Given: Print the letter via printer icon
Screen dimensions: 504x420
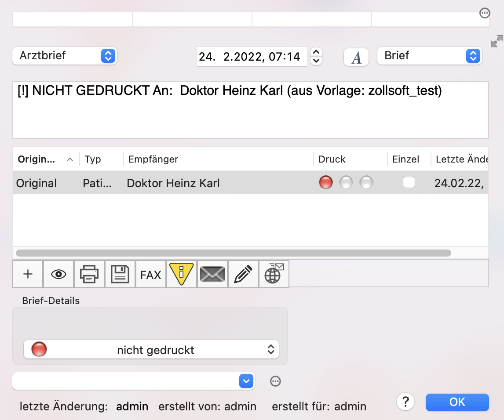Looking at the screenshot, I should 89,274.
